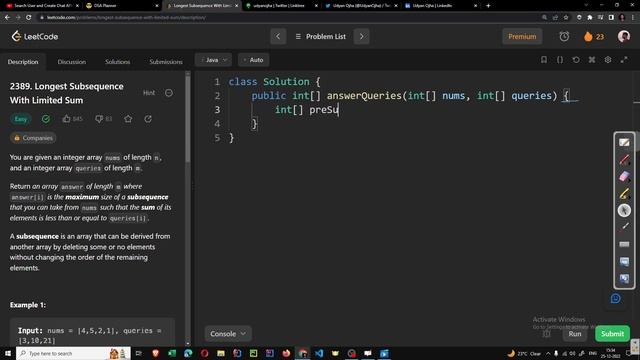Click the Easy difficulty tag
640x360 pixels.
(20, 119)
